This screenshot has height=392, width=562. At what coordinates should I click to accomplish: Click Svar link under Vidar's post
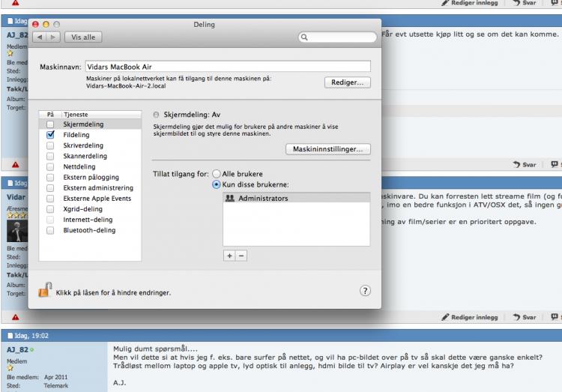pos(526,317)
